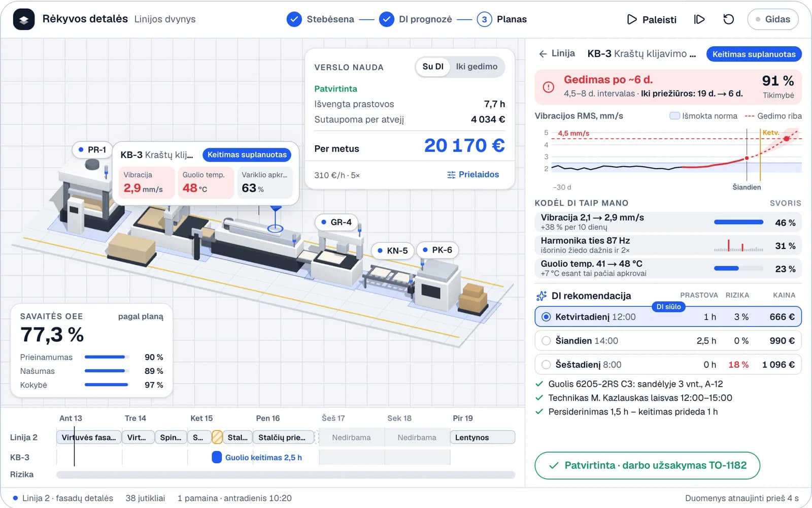Click the Gedimo riba legend entry

773,116
